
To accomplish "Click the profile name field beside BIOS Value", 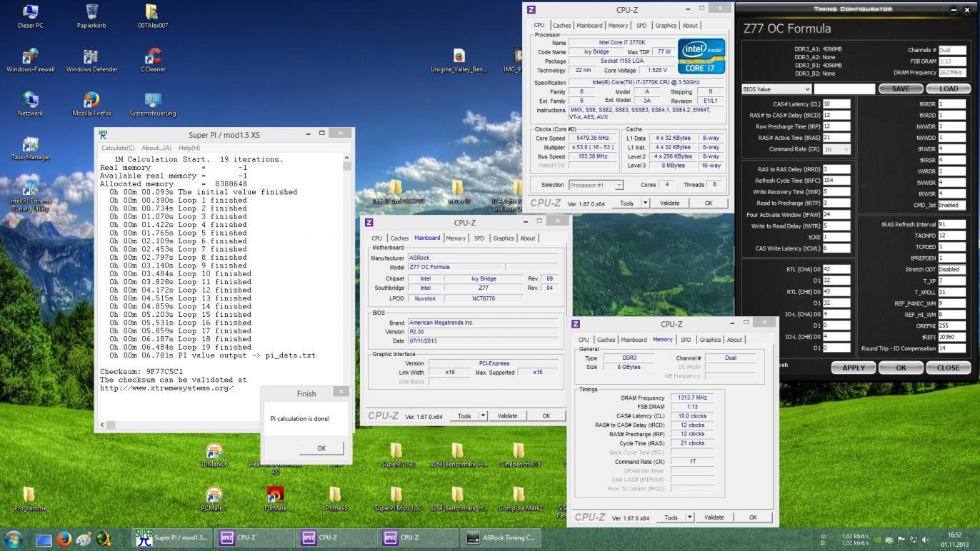I will [844, 89].
